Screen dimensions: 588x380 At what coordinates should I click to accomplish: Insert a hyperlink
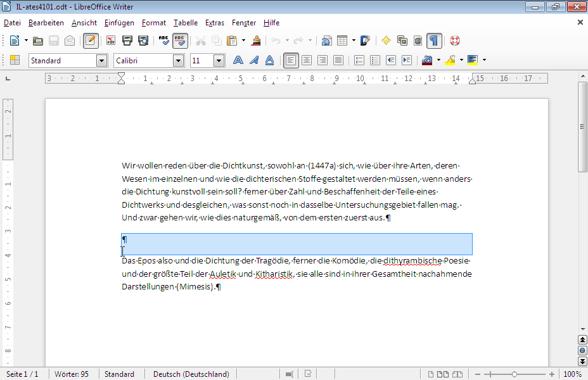(326, 41)
